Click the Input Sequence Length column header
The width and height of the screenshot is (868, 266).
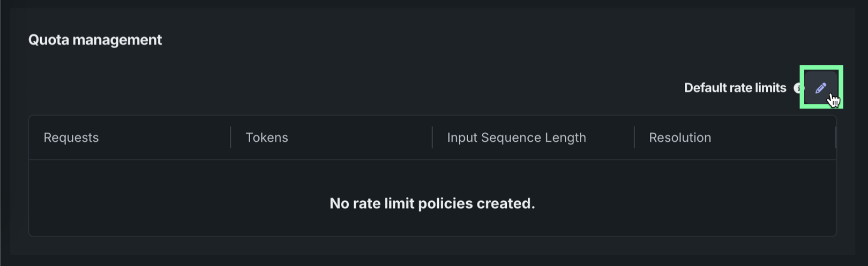(517, 138)
